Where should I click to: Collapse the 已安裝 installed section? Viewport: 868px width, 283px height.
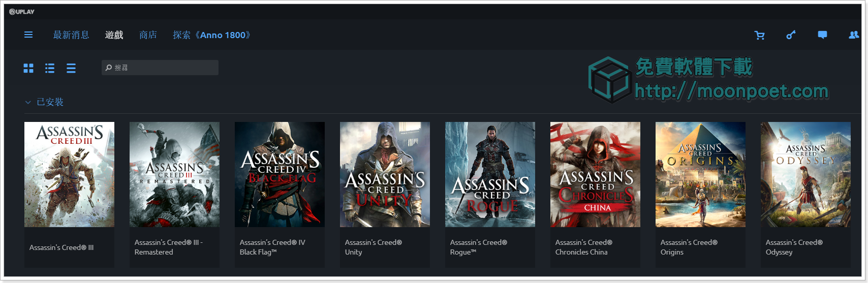pyautogui.click(x=28, y=102)
